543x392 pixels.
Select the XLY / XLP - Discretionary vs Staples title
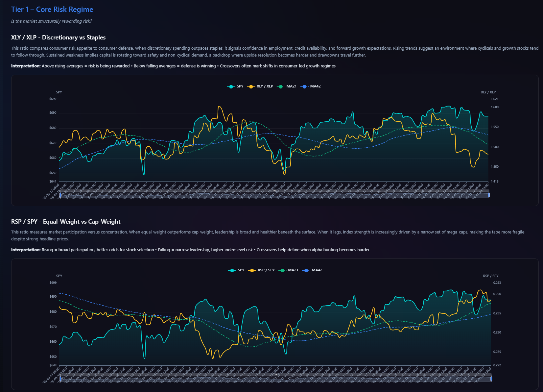[58, 37]
